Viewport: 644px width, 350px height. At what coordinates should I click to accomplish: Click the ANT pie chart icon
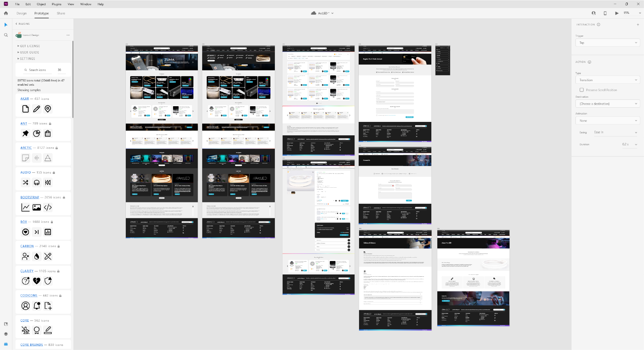(37, 133)
